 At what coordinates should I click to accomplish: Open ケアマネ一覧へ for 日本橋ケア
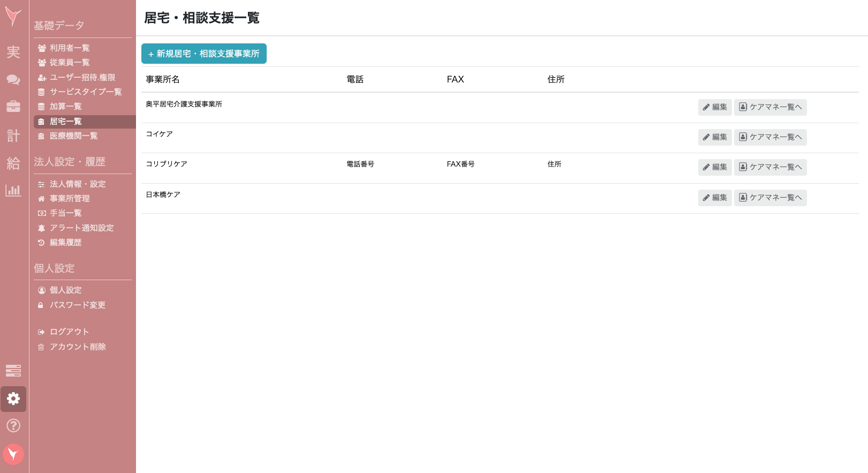point(771,198)
